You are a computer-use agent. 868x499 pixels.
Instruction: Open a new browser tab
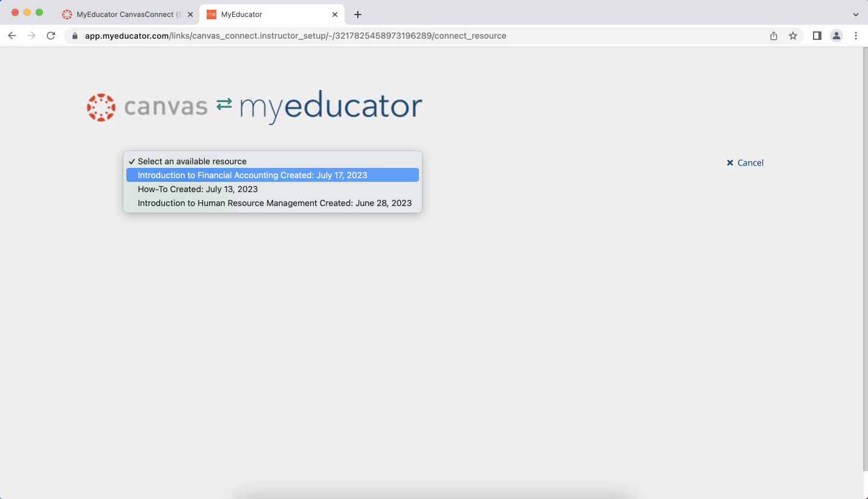pyautogui.click(x=358, y=14)
